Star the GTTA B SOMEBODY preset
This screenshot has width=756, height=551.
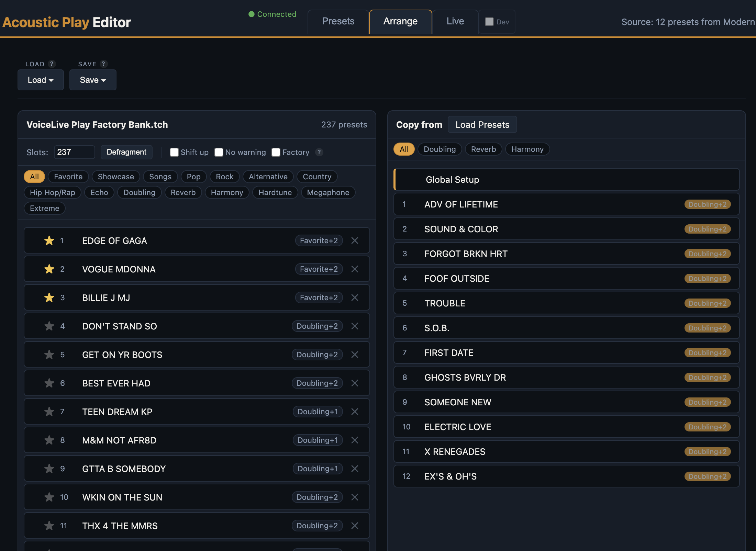(x=49, y=469)
